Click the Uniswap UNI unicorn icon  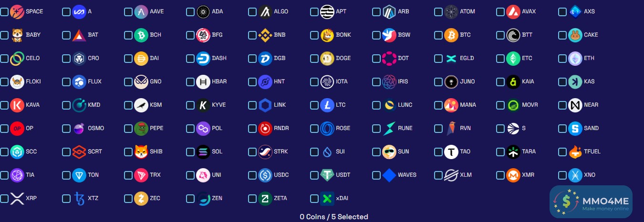(x=203, y=175)
